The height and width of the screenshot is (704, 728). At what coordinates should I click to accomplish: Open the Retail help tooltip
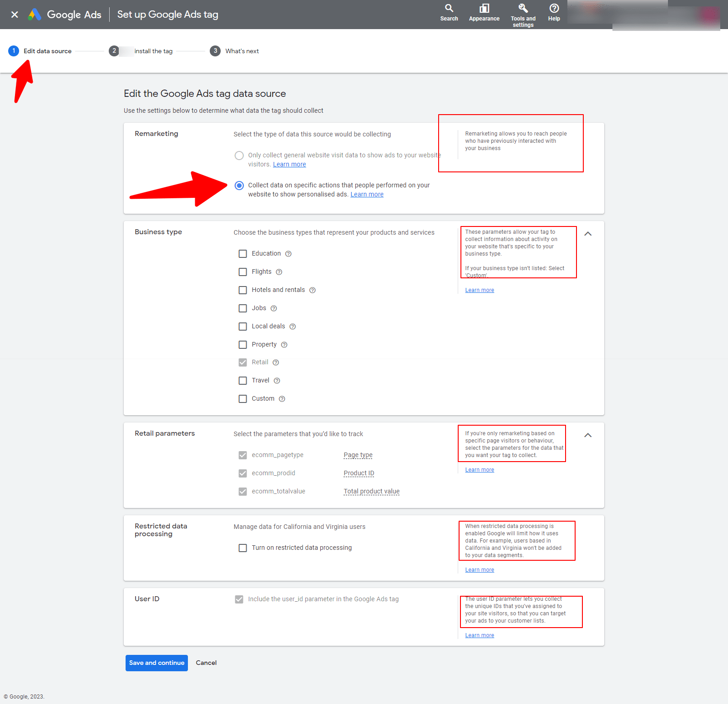point(276,362)
